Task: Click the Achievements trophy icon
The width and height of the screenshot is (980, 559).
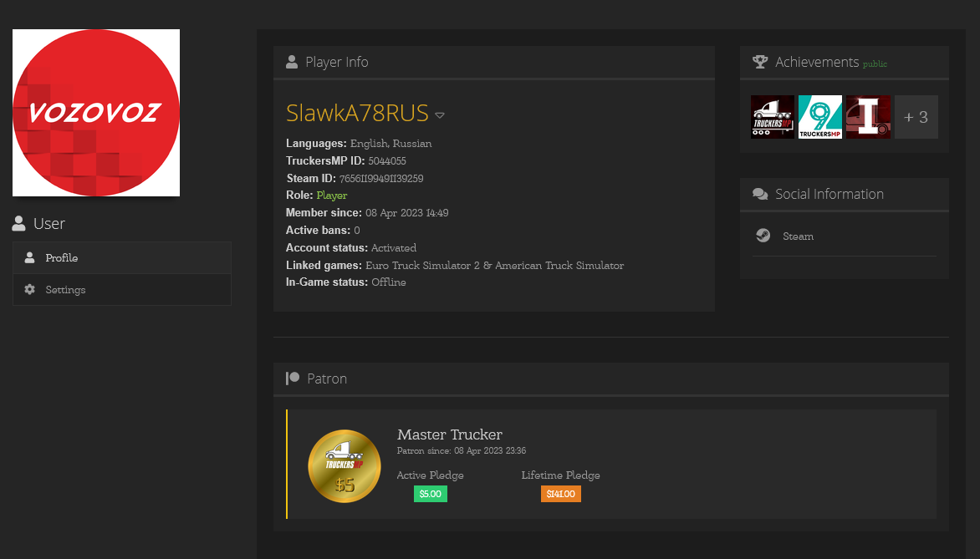Action: click(x=760, y=62)
